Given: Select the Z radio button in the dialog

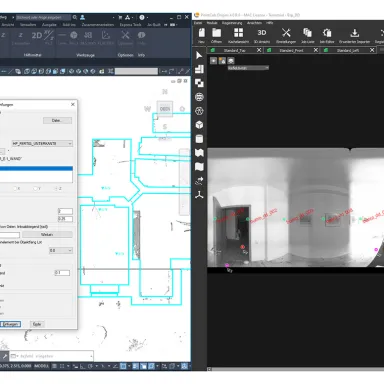Looking at the screenshot, I should coord(56,189).
